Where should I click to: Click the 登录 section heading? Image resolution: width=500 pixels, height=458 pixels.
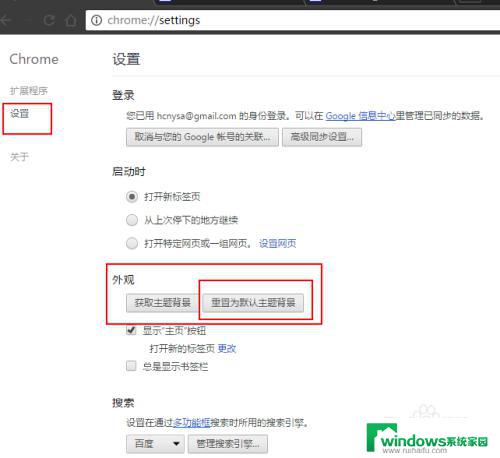click(123, 95)
